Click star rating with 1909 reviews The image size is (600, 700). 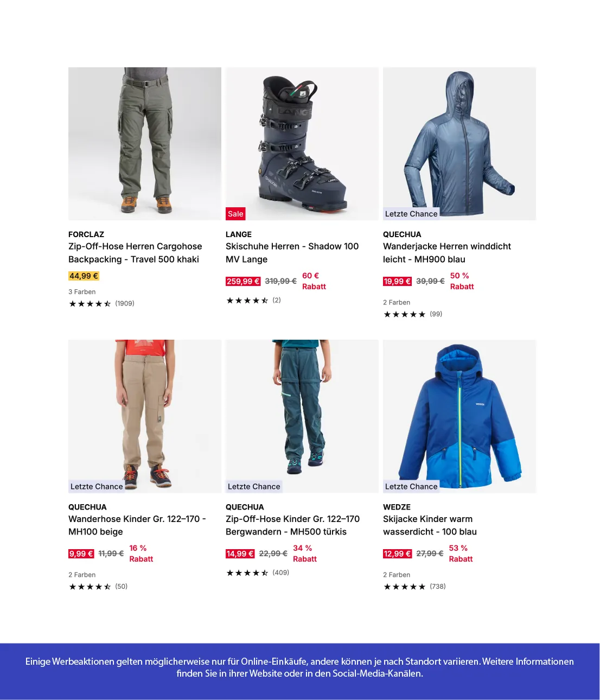[x=101, y=304]
